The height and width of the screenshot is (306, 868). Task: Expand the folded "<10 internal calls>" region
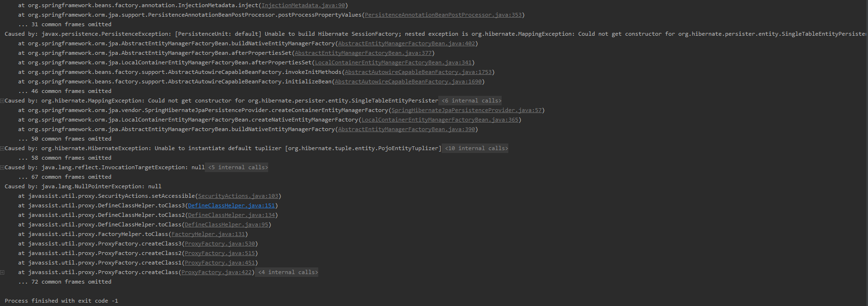point(476,148)
